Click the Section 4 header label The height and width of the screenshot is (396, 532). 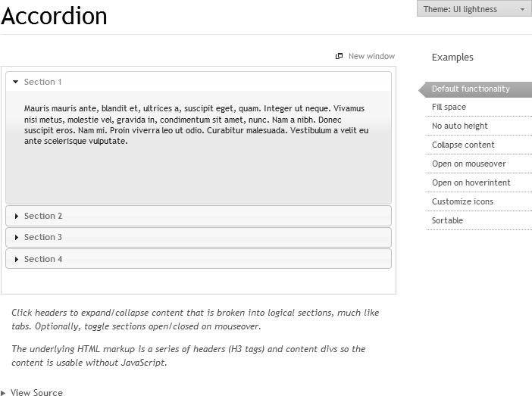(x=43, y=260)
